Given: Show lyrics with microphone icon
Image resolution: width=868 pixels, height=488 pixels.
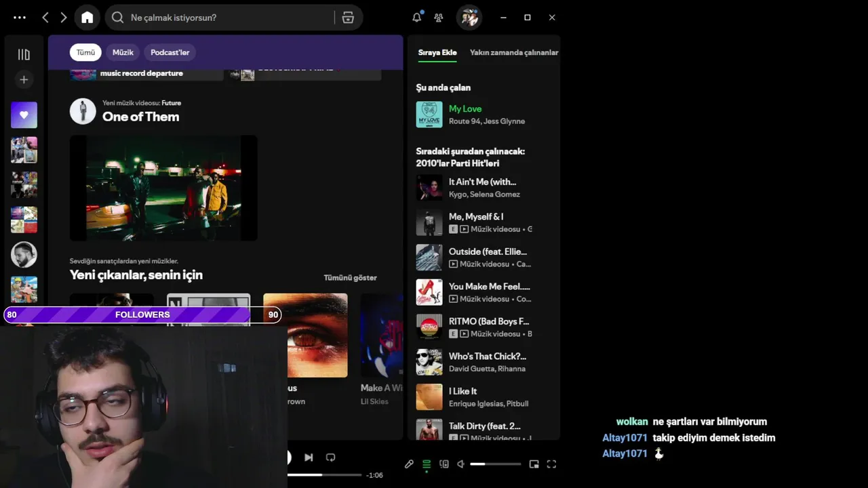Looking at the screenshot, I should coord(409,464).
